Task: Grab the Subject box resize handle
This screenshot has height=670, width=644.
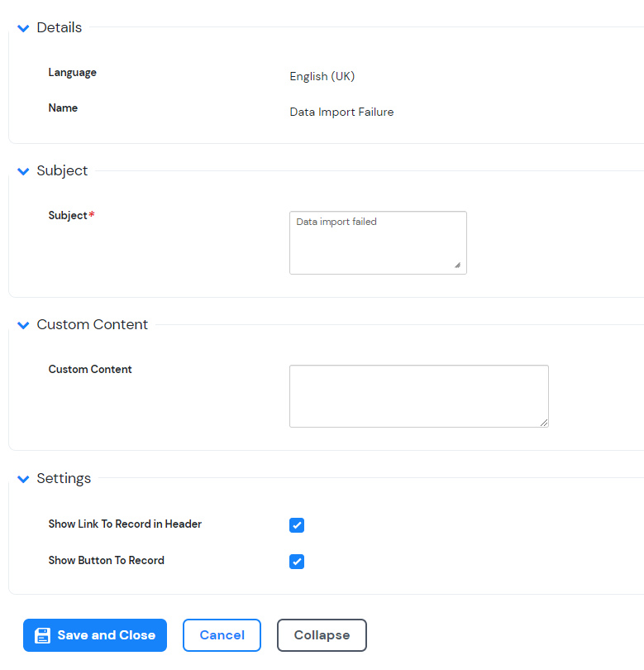Action: coord(458,266)
